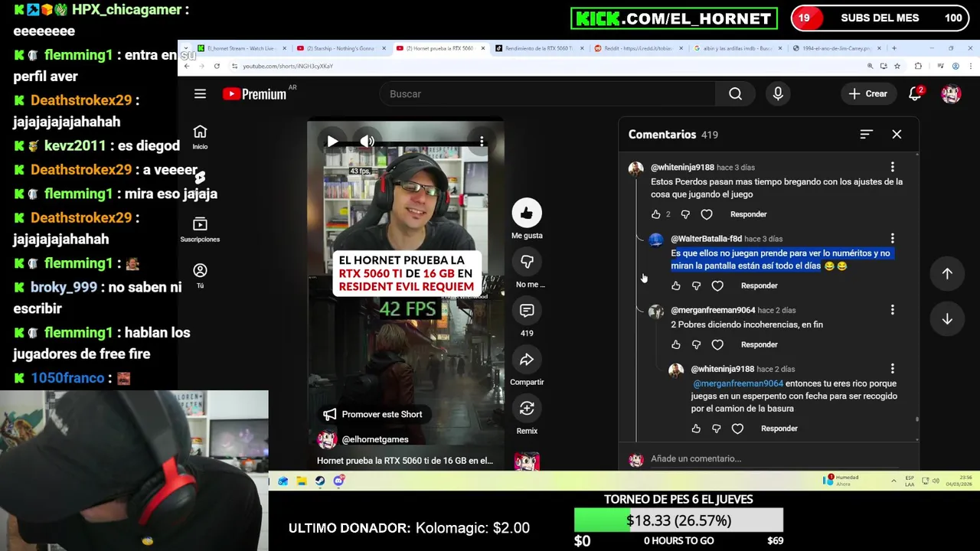The height and width of the screenshot is (551, 980).
Task: Dislike the Short with No me gusta
Action: [527, 262]
